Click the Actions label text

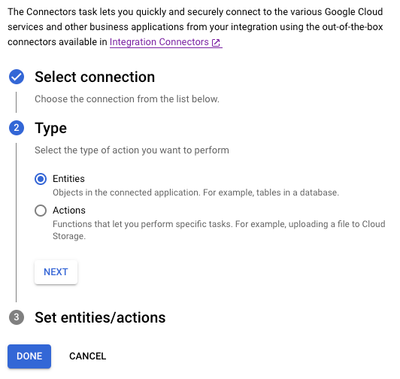click(69, 210)
